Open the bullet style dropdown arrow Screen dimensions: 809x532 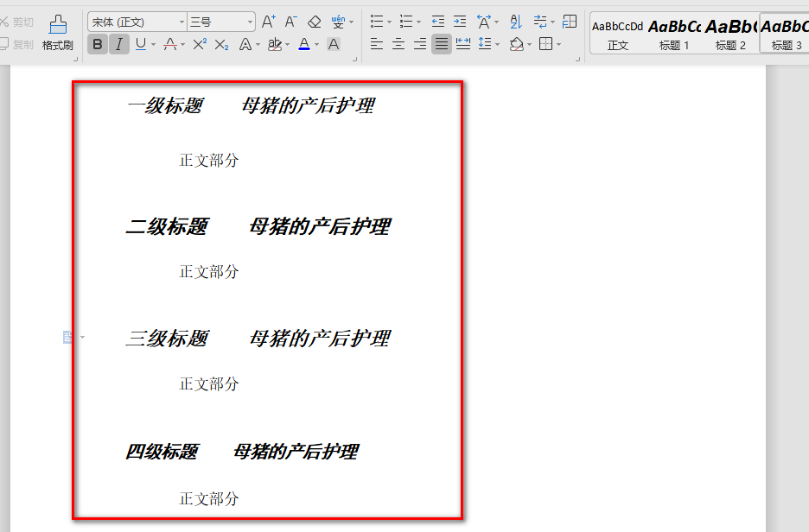390,22
